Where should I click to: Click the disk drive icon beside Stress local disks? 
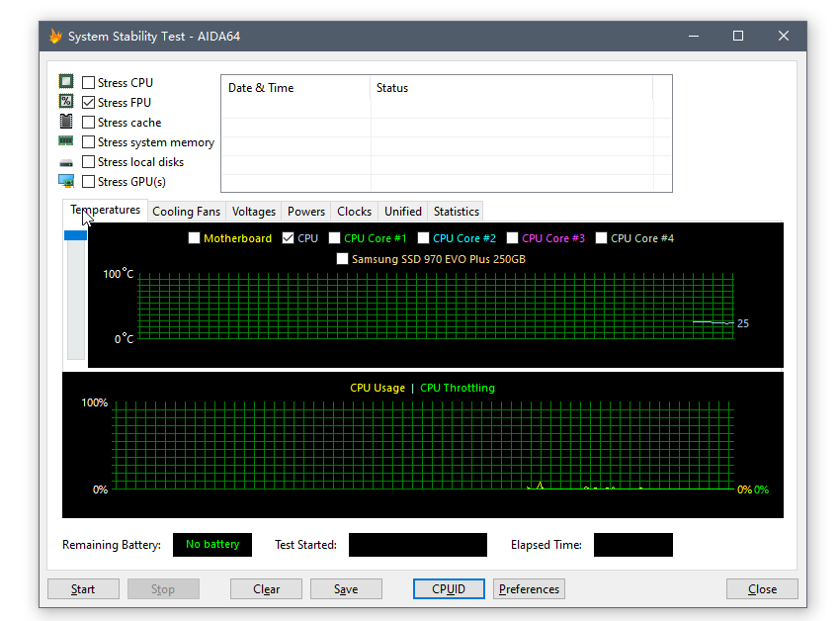pos(66,162)
